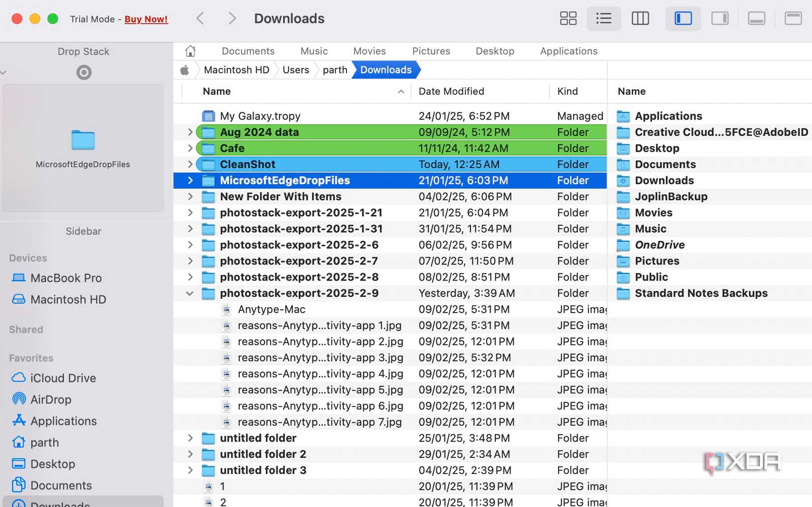Switch to grid view using the toolbar icon

pyautogui.click(x=568, y=18)
